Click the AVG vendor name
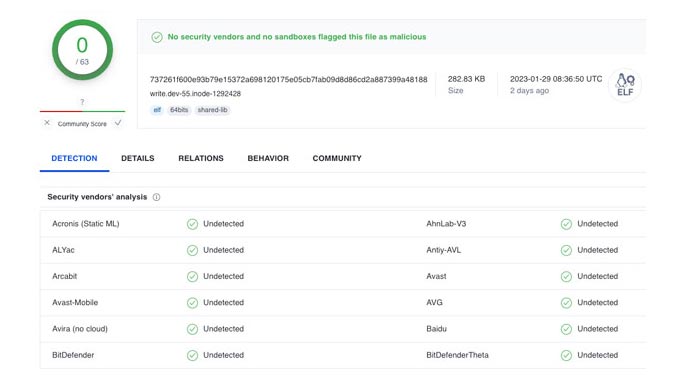Screen dimensions: 680x380 (x=434, y=303)
